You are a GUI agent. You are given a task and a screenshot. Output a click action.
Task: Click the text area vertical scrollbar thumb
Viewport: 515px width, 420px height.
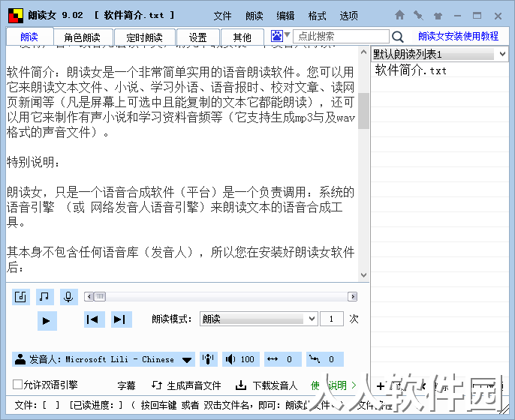363,111
